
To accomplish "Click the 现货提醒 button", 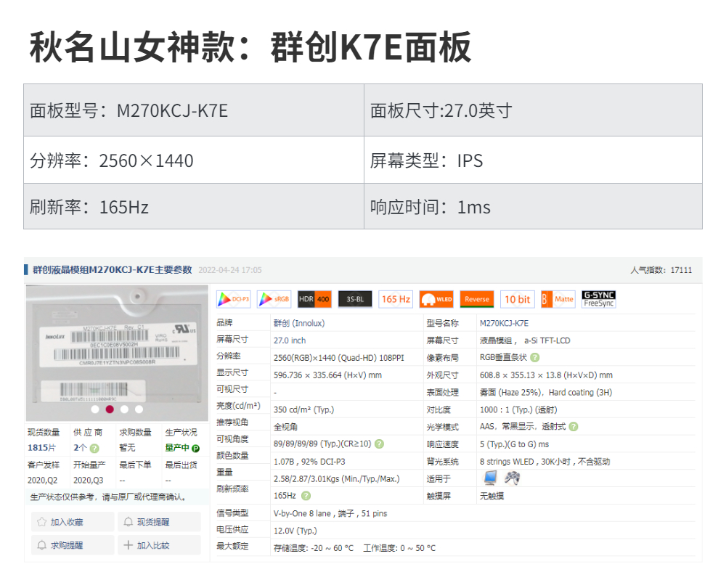I will (159, 522).
